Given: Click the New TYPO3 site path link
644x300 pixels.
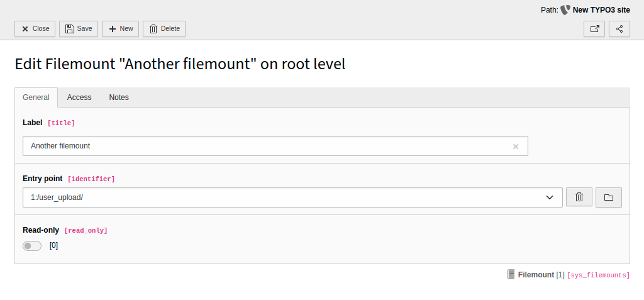Looking at the screenshot, I should point(601,10).
